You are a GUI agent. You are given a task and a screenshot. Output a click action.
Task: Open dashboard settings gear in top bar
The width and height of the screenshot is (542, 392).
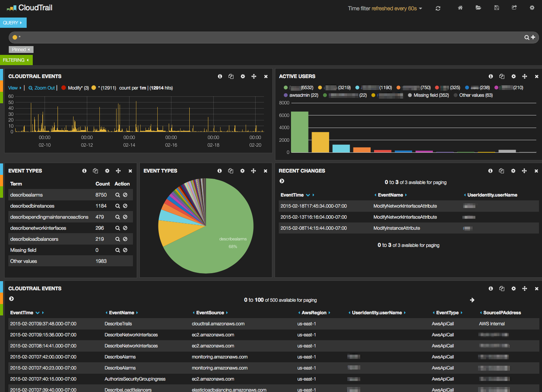tap(532, 8)
